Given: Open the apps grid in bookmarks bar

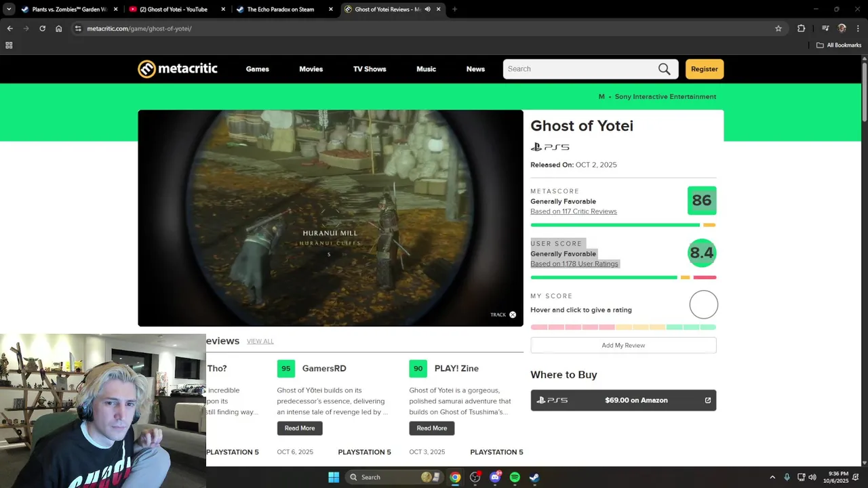Looking at the screenshot, I should (9, 45).
